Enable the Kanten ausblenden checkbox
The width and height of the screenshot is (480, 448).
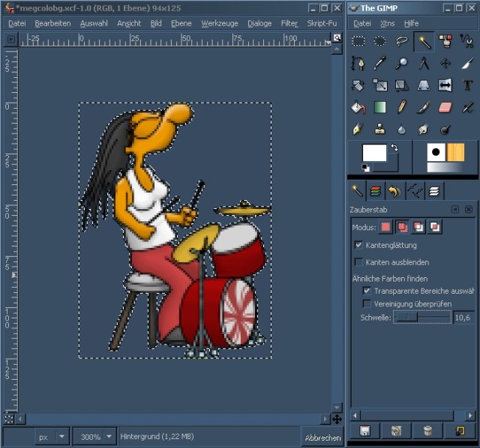coord(358,262)
